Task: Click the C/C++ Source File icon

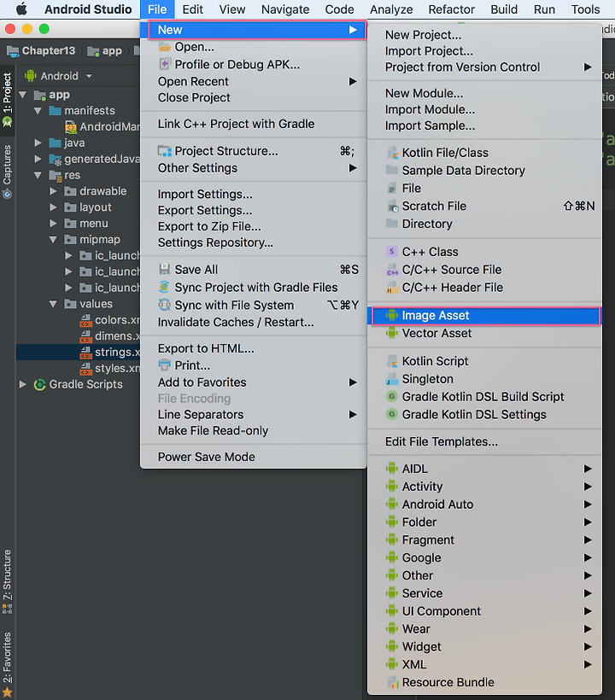Action: coord(392,270)
